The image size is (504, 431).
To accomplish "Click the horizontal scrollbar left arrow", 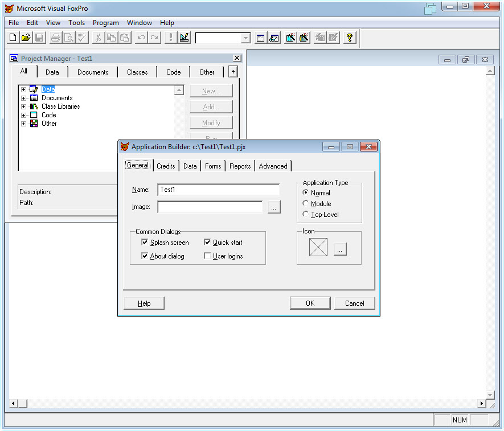I will [13, 403].
